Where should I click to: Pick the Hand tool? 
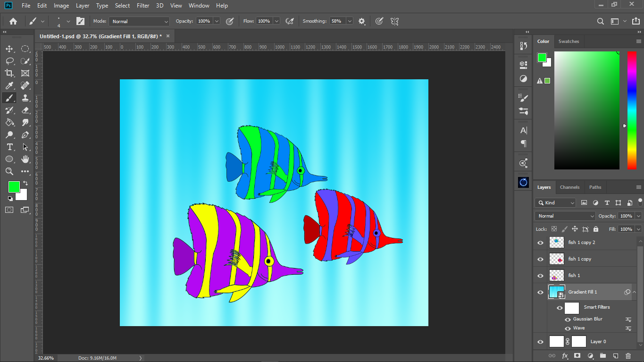(25, 159)
